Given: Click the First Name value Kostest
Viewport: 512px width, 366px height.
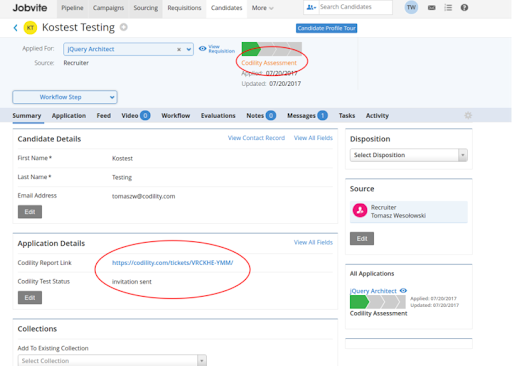Looking at the screenshot, I should [122, 158].
